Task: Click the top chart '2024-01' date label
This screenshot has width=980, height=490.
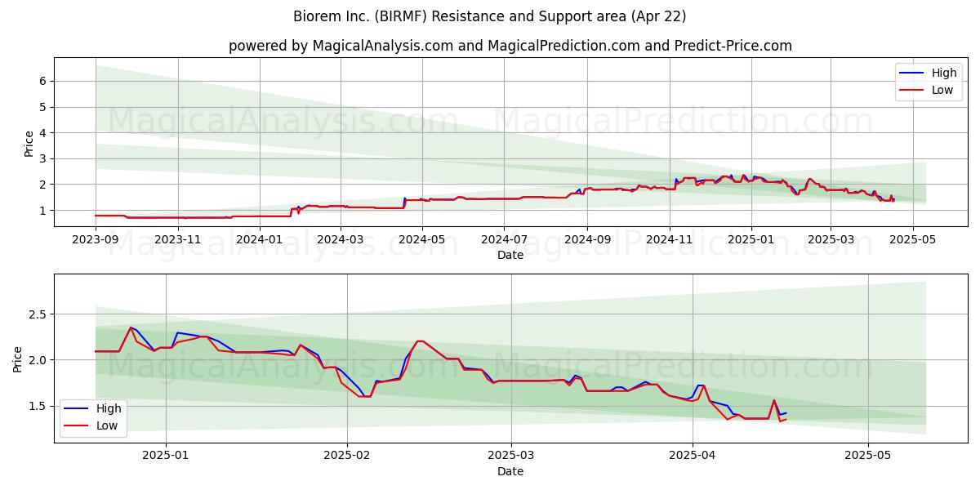Action: 260,240
